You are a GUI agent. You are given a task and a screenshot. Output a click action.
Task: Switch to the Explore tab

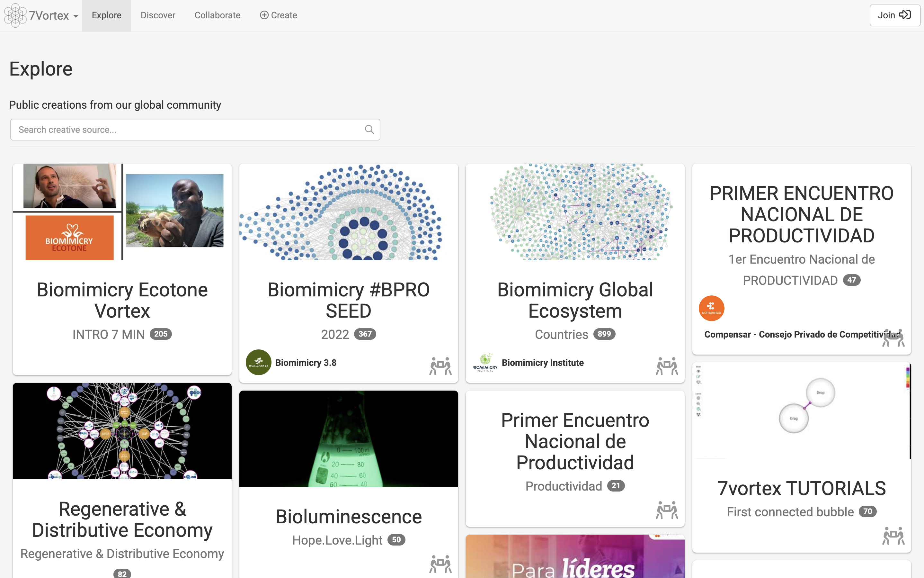coord(107,15)
